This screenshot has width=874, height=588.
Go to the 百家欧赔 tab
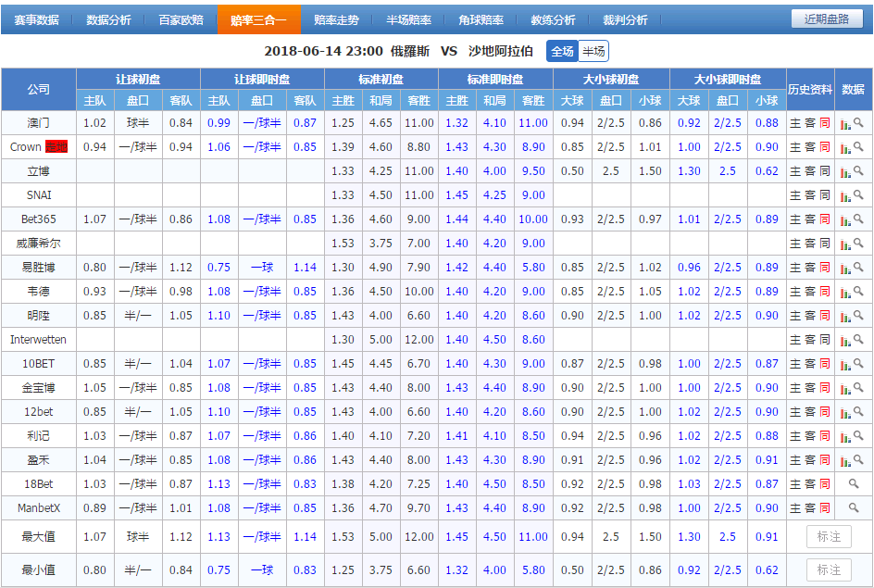181,20
